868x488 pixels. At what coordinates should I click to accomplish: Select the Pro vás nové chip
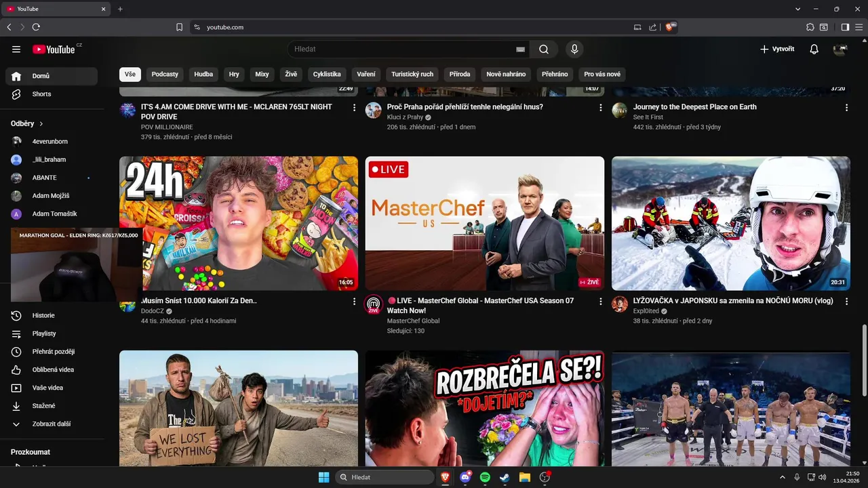(x=602, y=74)
